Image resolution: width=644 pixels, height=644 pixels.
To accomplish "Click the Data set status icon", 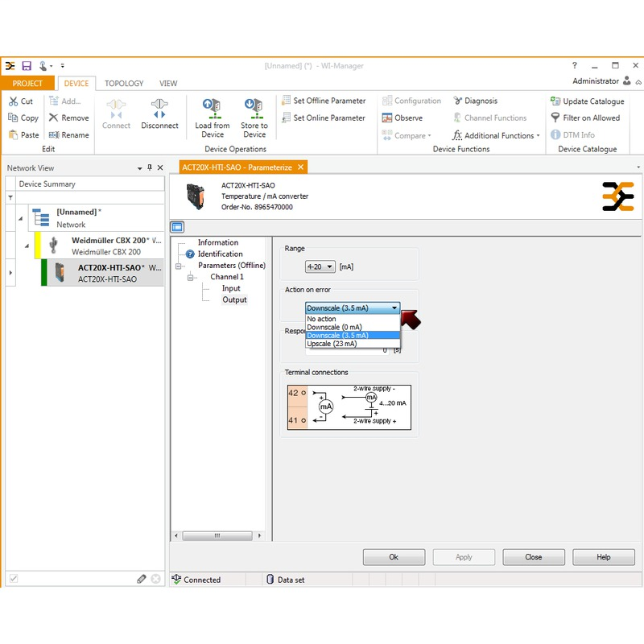I will point(270,579).
